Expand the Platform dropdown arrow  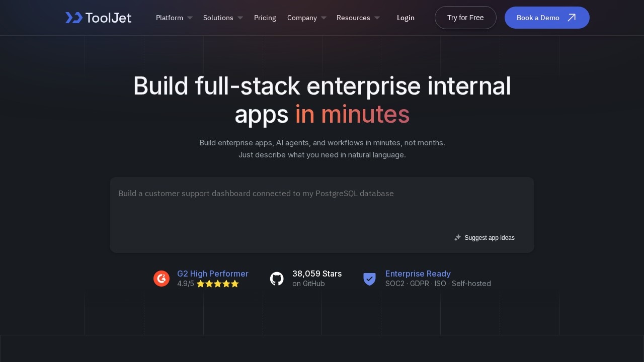pos(190,18)
